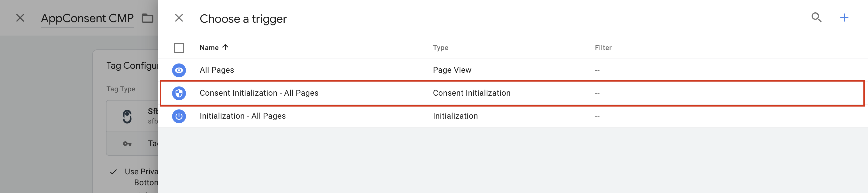Close the Choose a trigger dialog
The height and width of the screenshot is (193, 868).
179,18
